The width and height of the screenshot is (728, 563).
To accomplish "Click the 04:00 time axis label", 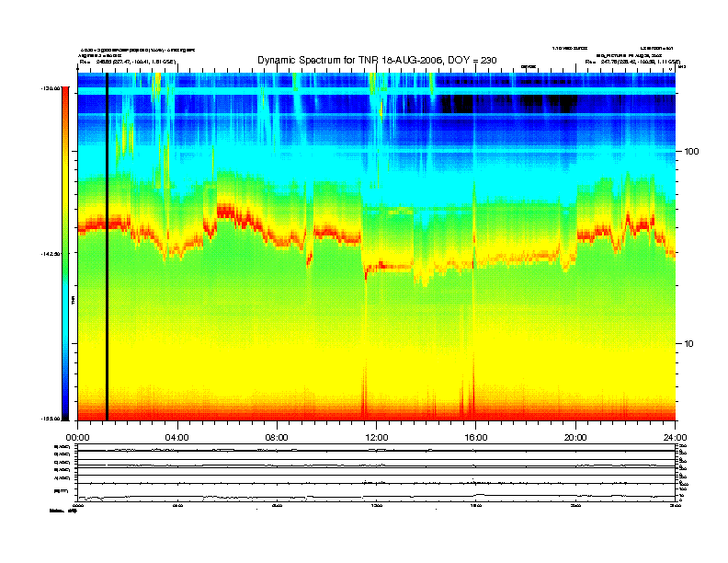I will pyautogui.click(x=176, y=438).
